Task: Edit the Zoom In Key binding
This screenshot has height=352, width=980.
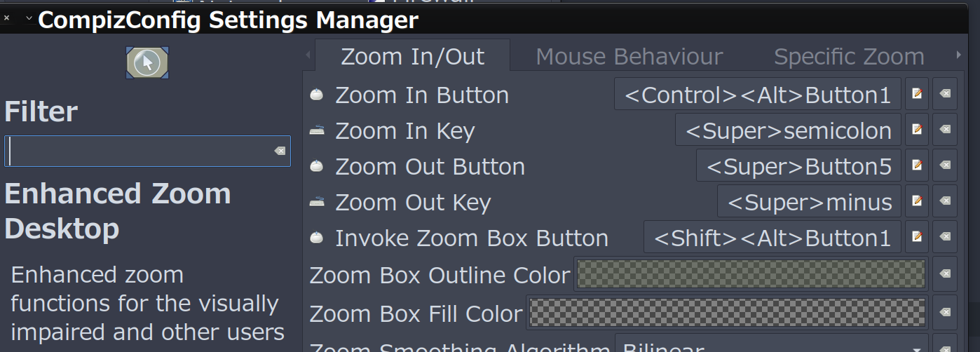Action: click(917, 130)
